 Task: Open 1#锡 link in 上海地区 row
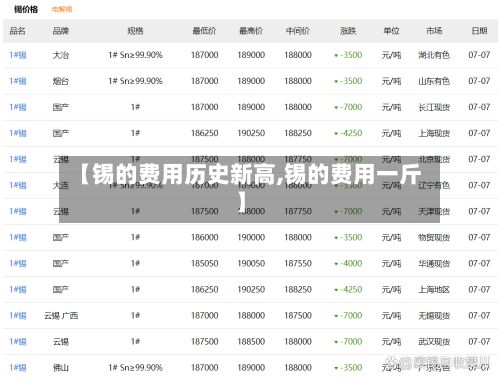pyautogui.click(x=18, y=289)
